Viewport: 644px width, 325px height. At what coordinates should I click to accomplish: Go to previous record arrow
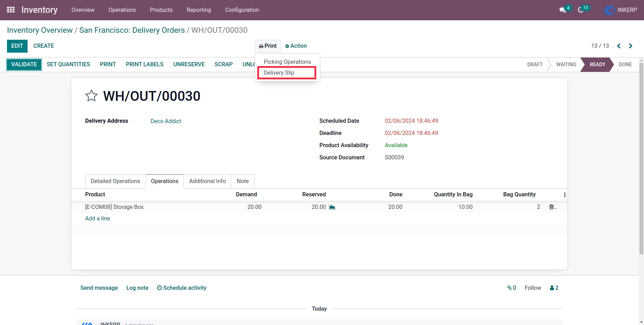619,46
